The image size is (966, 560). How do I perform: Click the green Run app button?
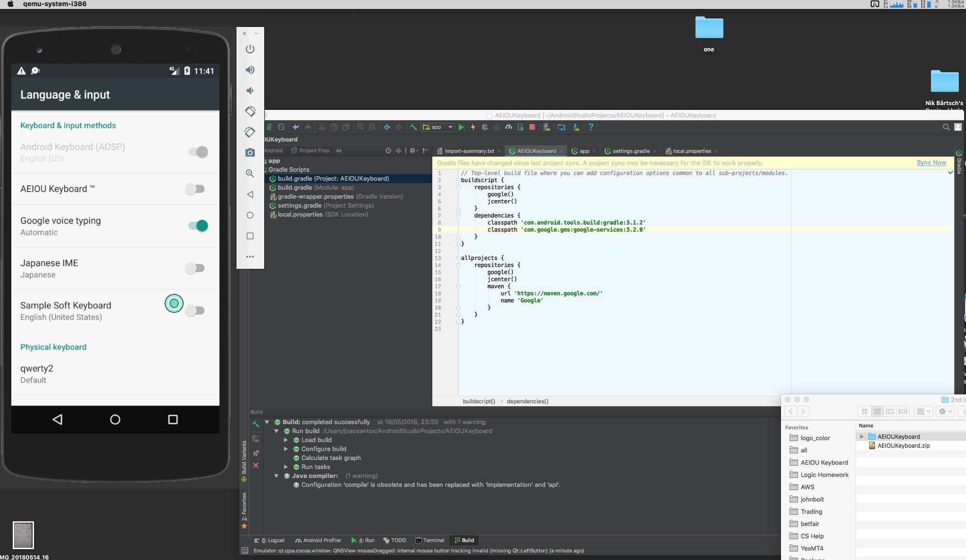tap(462, 127)
